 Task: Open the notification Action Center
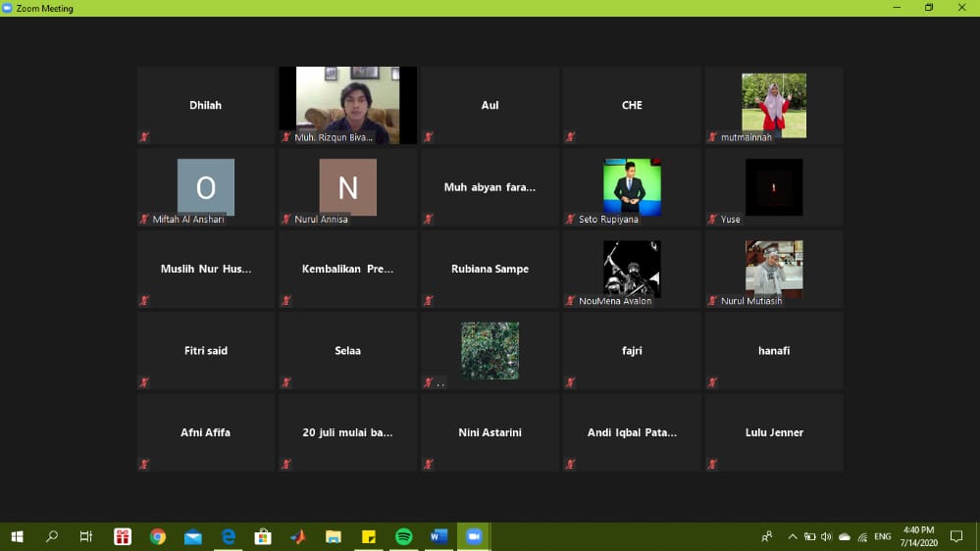pyautogui.click(x=956, y=536)
